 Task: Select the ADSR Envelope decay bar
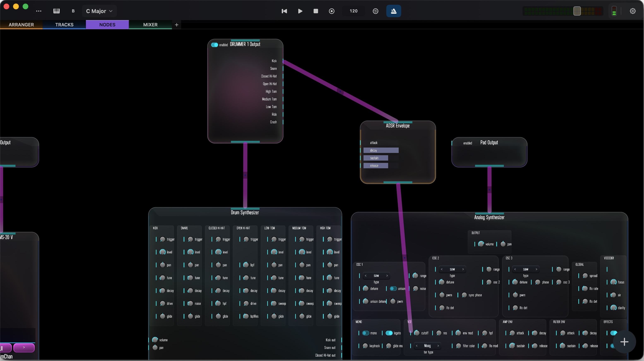pyautogui.click(x=381, y=150)
